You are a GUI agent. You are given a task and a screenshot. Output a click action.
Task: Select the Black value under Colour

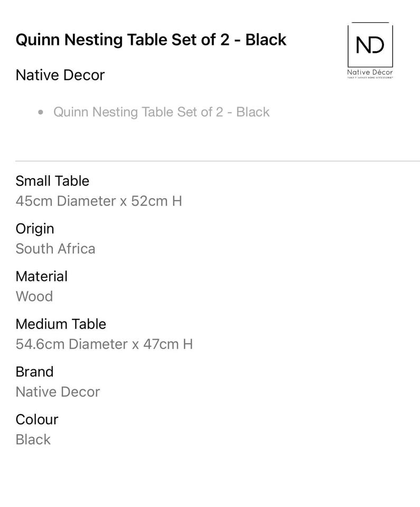pyautogui.click(x=33, y=439)
